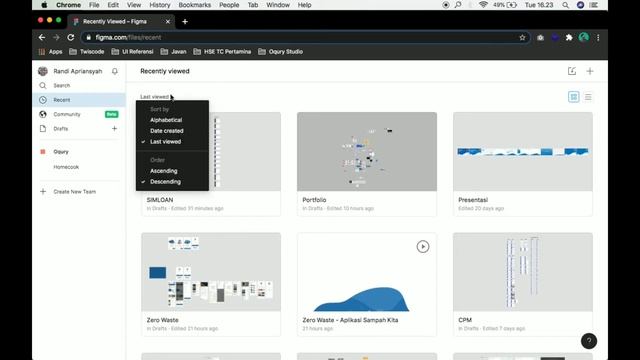Click the Search field in sidebar
The height and width of the screenshot is (360, 640).
coord(79,86)
